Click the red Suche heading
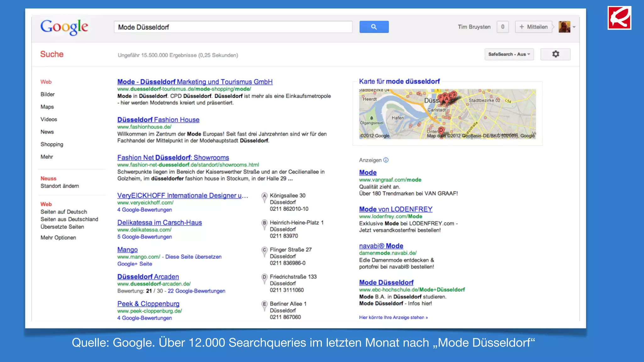This screenshot has width=644, height=362. click(x=52, y=54)
